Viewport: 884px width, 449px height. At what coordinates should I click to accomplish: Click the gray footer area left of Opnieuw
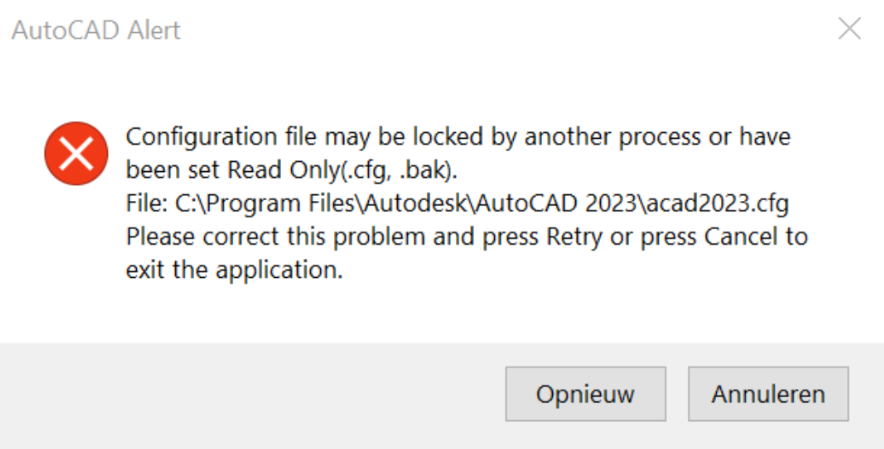[250, 394]
